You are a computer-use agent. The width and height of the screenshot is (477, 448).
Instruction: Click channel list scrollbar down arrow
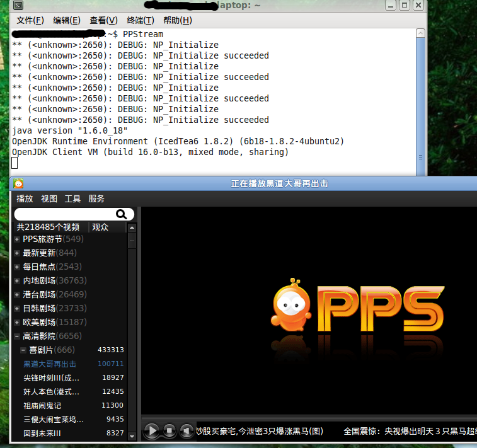pyautogui.click(x=132, y=436)
